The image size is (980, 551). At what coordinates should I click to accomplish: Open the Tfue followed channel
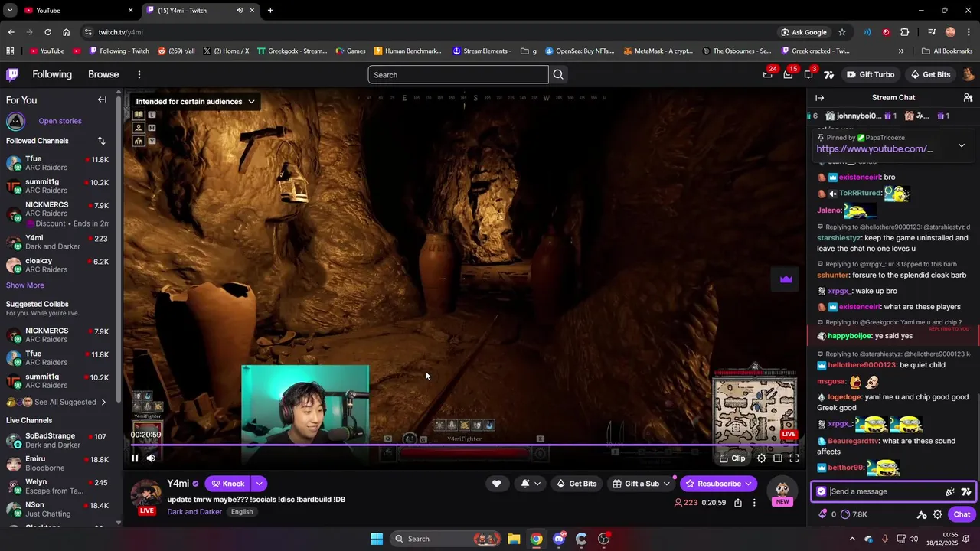click(x=57, y=164)
